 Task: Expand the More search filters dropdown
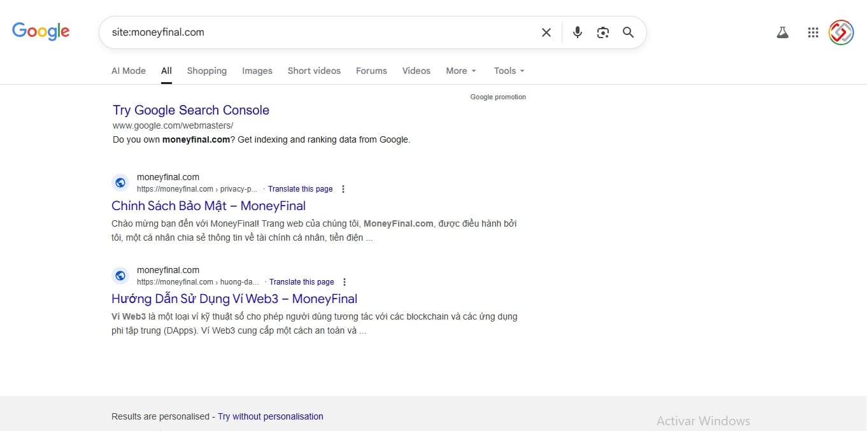click(460, 71)
